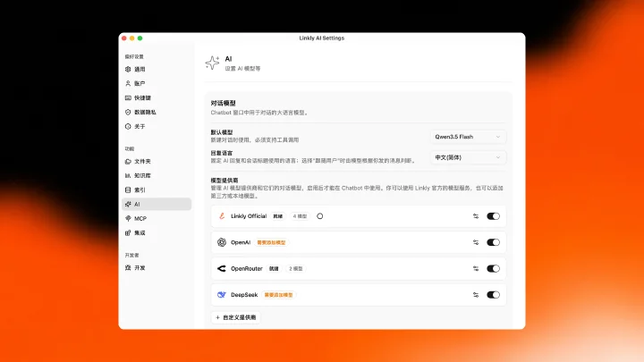Click the OpenAI logo icon
Image resolution: width=644 pixels, height=362 pixels.
coord(222,242)
